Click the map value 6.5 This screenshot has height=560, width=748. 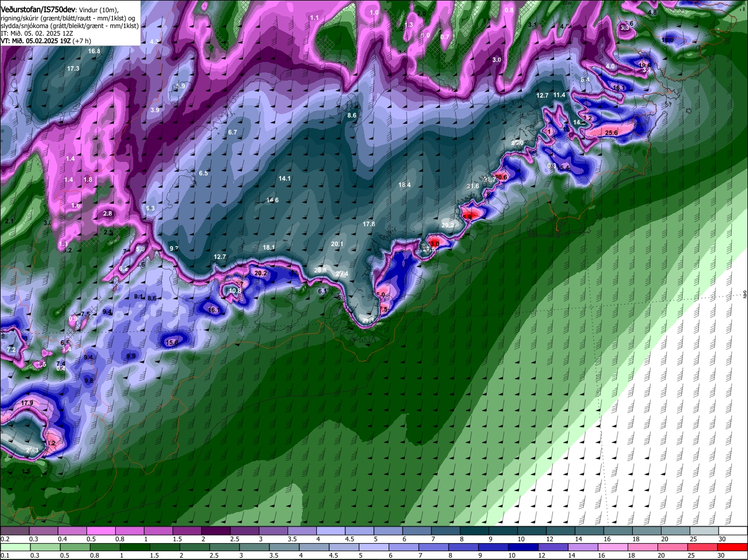203,174
